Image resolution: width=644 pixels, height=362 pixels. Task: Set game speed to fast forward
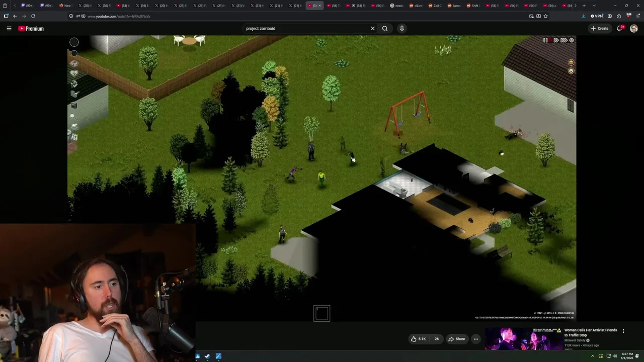pos(556,40)
